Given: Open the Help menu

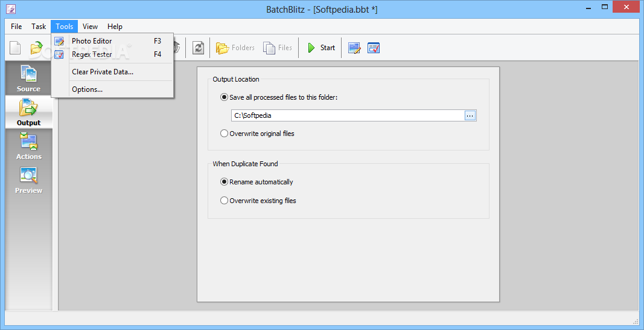Looking at the screenshot, I should (115, 27).
